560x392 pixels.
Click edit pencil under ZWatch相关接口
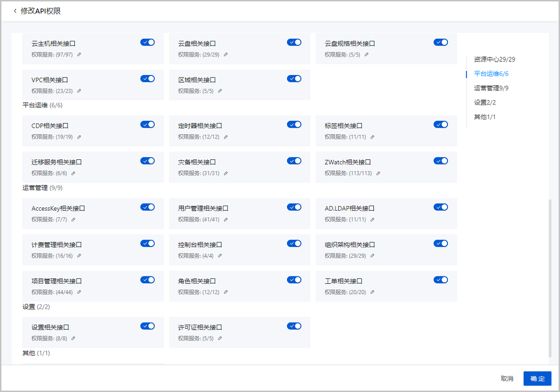point(378,173)
